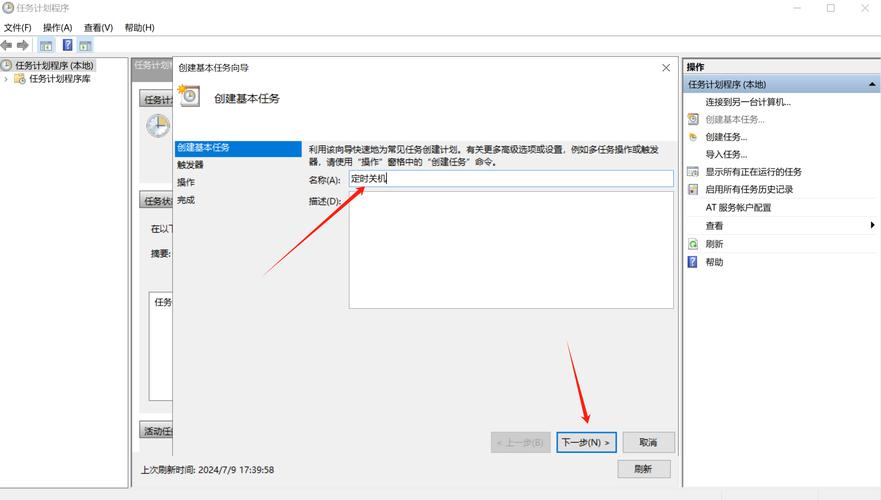Click the help icon beside 帮助 action

click(693, 262)
